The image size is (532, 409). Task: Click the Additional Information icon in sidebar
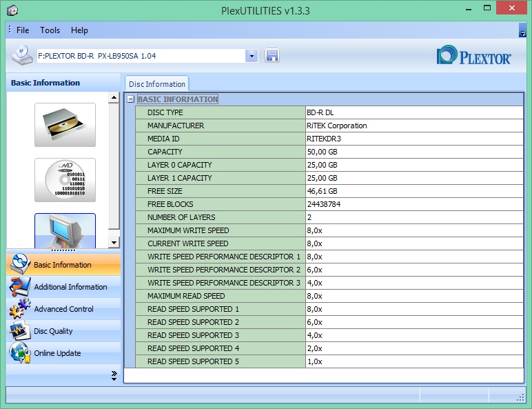19,287
